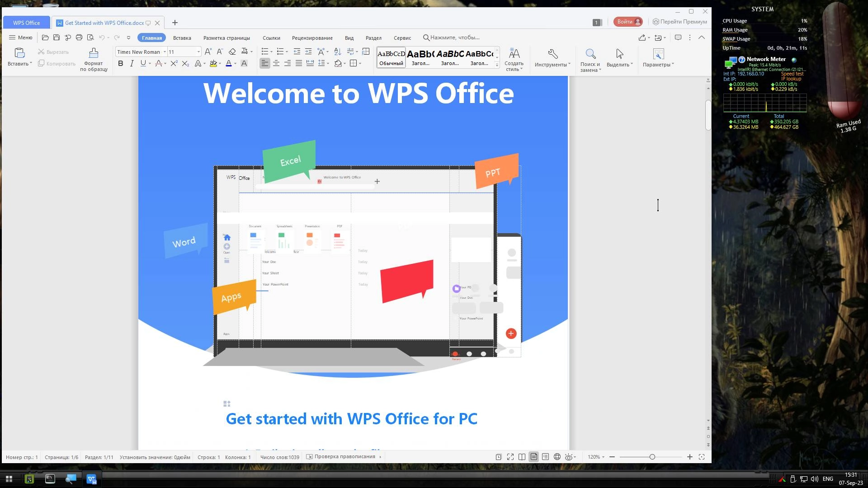Clear formatting with the eraser icon
Image resolution: width=868 pixels, height=488 pixels.
click(x=232, y=52)
